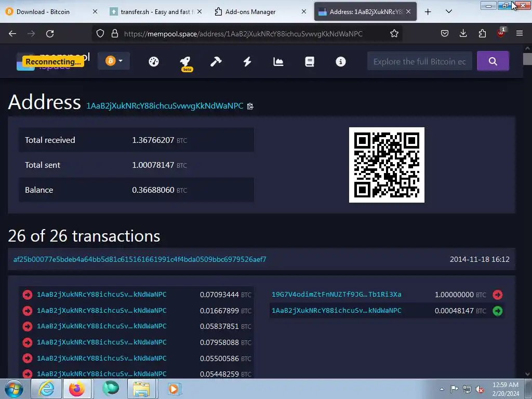Viewport: 532px width, 399px height.
Task: Click the purple search button
Action: tap(493, 61)
